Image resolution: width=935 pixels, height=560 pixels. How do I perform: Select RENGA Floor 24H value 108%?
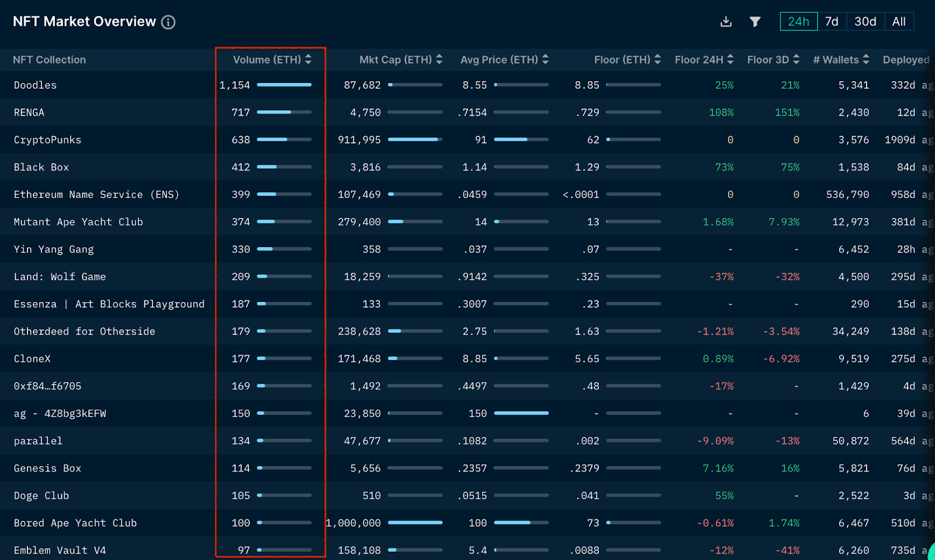(721, 113)
